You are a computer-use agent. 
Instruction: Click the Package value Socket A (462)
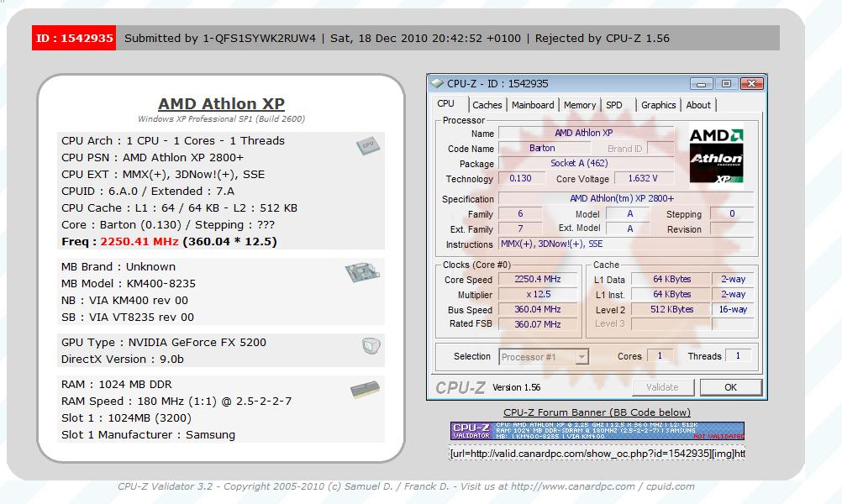[586, 163]
